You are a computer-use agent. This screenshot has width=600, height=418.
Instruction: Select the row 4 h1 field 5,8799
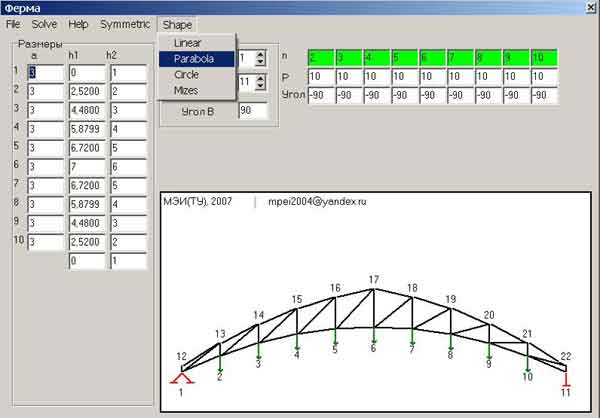87,129
